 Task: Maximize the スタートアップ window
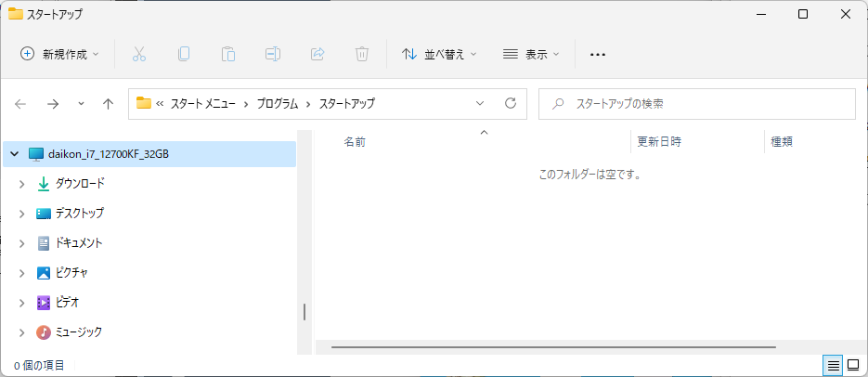[x=803, y=15]
